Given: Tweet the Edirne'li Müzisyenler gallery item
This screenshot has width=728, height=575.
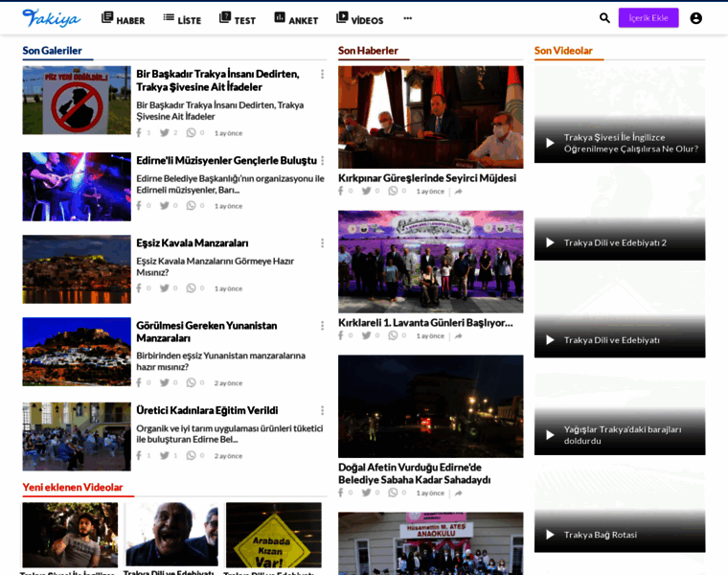Looking at the screenshot, I should pyautogui.click(x=165, y=206).
